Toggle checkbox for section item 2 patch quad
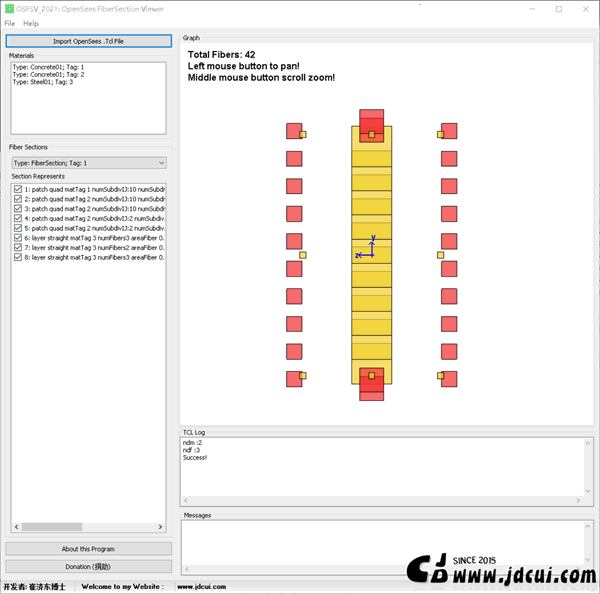Screen dimensions: 600x594 [18, 199]
